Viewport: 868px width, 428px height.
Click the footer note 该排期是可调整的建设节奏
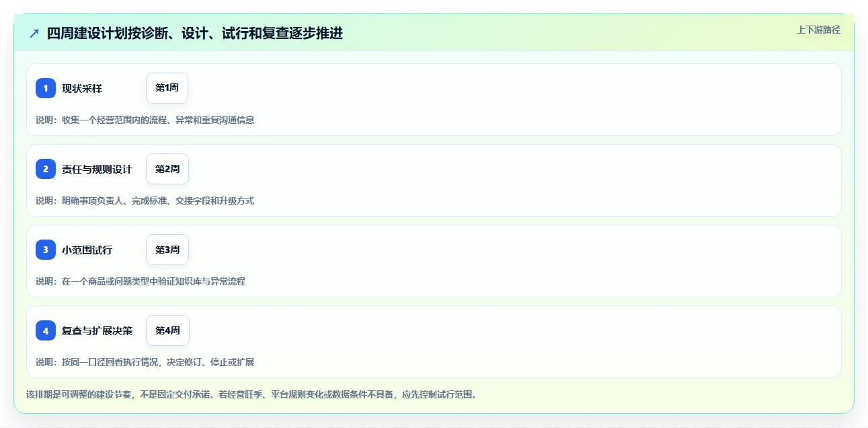pyautogui.click(x=251, y=394)
